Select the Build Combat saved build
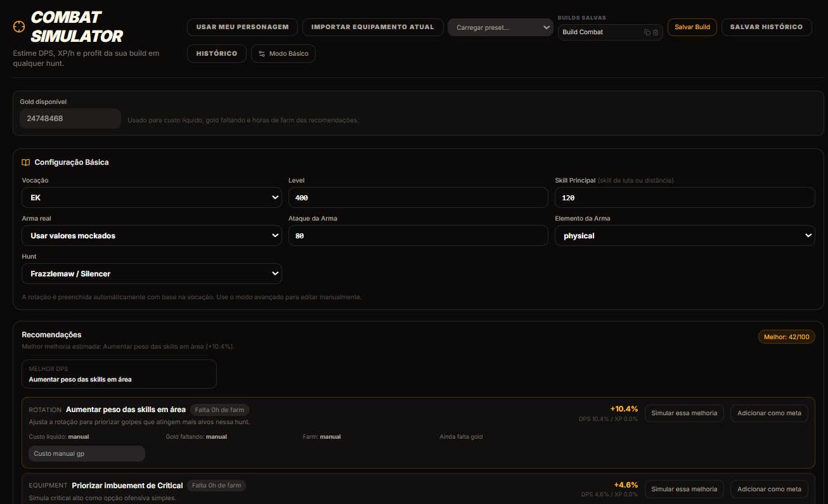Viewport: 828px width, 504px height. pos(599,32)
